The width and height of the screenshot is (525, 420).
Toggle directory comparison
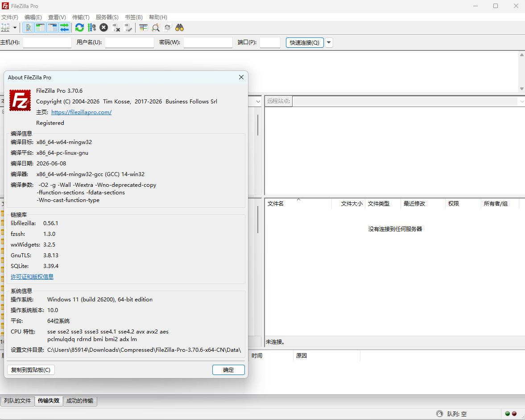coord(155,28)
